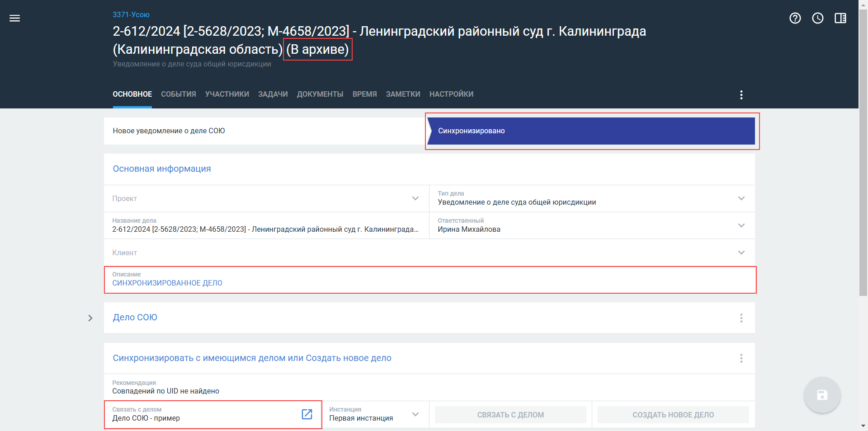Switch to the УЧАСТНИКИ tab

click(x=227, y=94)
